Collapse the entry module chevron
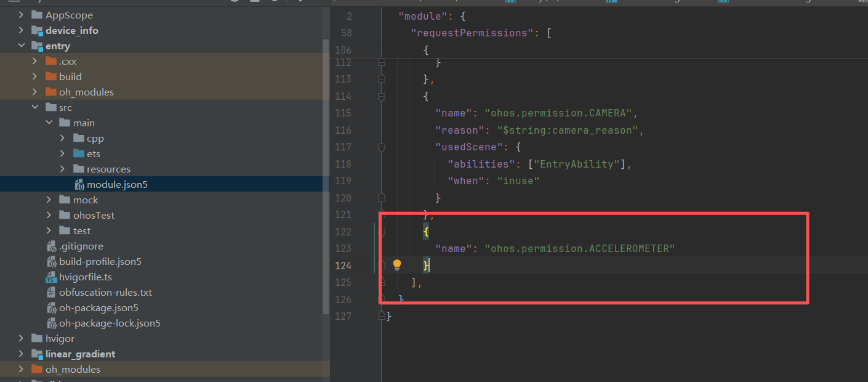The image size is (868, 382). tap(21, 46)
